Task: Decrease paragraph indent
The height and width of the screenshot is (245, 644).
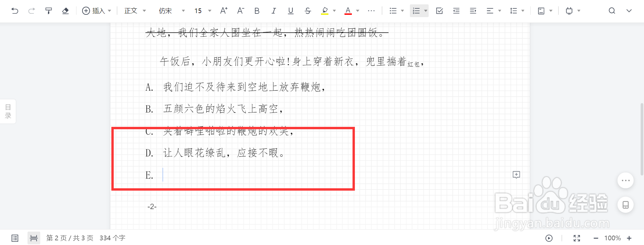Action: (x=456, y=11)
